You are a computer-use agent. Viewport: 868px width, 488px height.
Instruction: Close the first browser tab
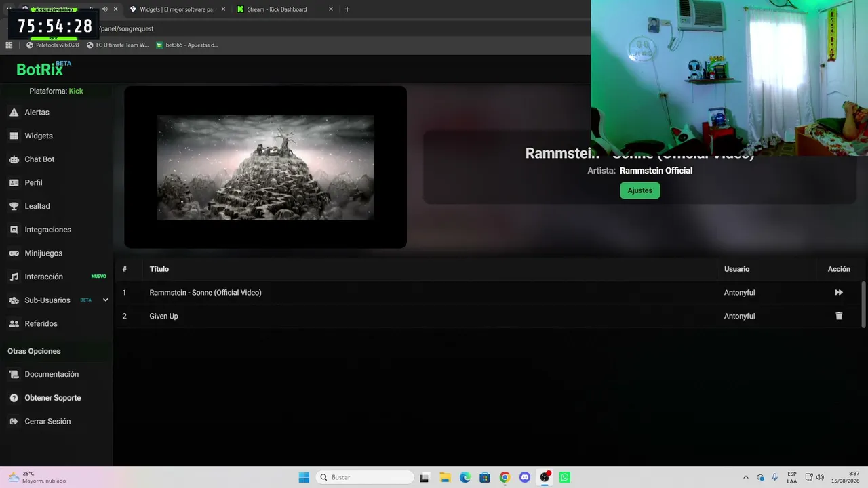pyautogui.click(x=115, y=9)
